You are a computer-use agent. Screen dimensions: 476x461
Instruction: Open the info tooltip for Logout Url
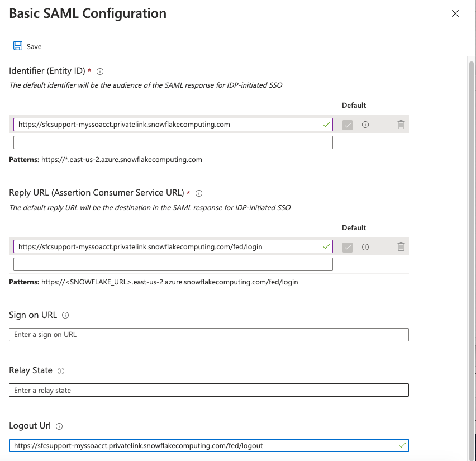coord(59,426)
